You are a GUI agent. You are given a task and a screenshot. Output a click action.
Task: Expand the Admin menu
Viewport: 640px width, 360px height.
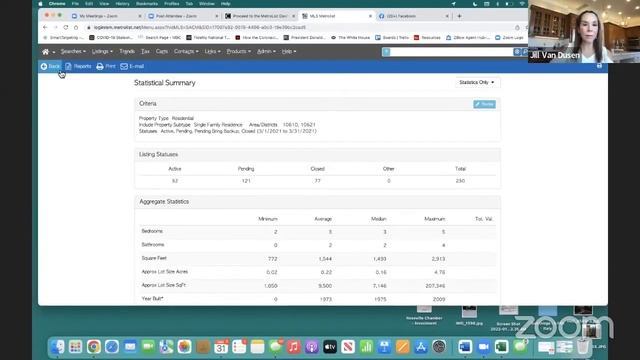[x=266, y=52]
